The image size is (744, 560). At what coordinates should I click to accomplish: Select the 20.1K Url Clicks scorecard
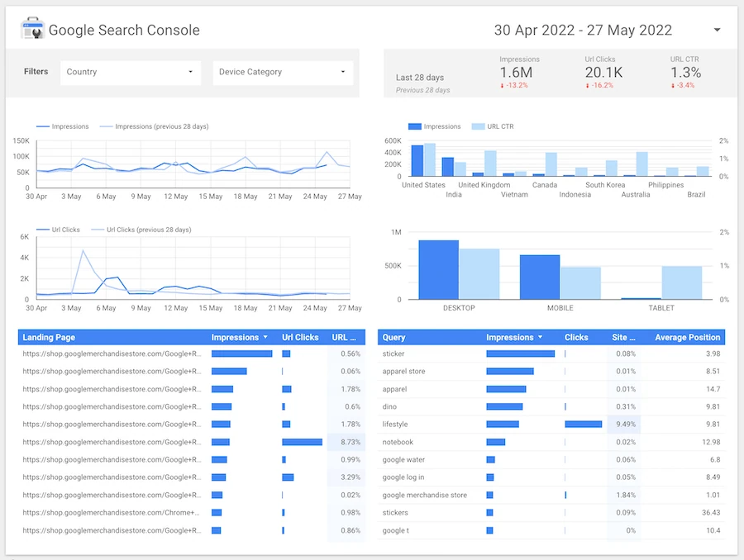[x=603, y=73]
